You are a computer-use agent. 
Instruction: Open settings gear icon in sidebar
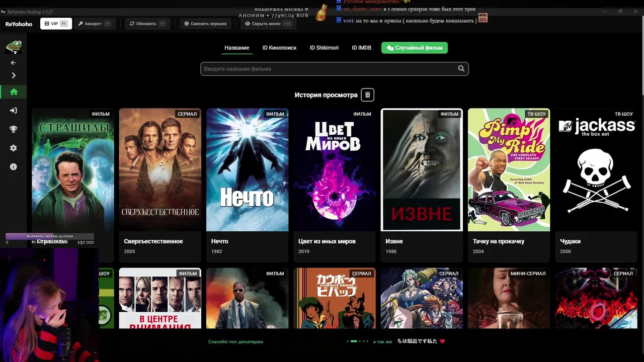tap(14, 148)
